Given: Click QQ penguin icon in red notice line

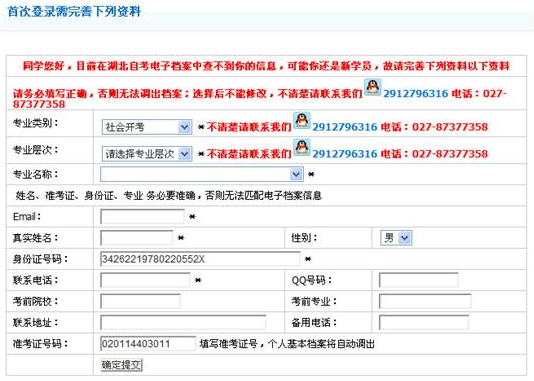Looking at the screenshot, I should click(373, 87).
